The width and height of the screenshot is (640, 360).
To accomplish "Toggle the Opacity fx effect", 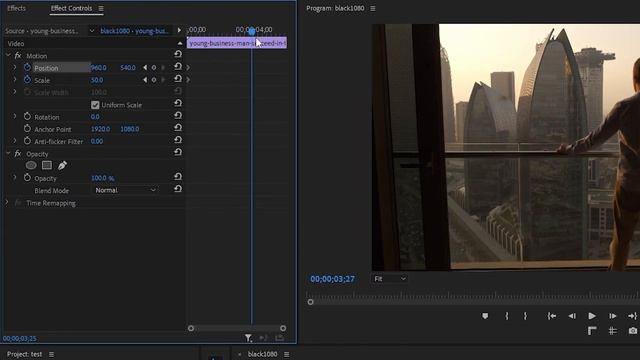I will tap(18, 153).
